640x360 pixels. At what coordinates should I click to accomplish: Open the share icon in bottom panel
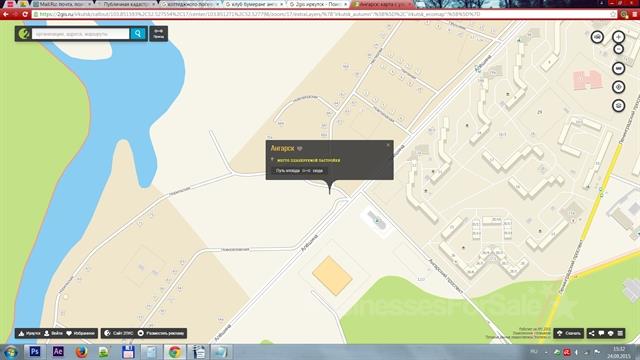coord(591,333)
